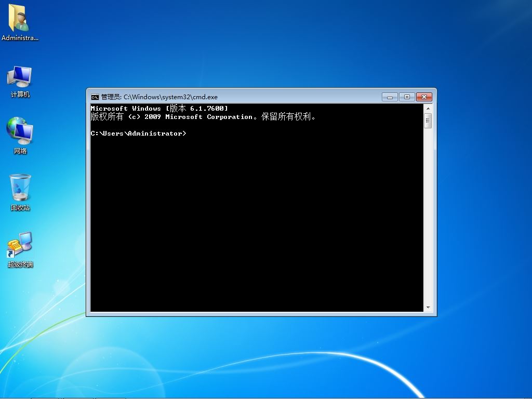This screenshot has height=399, width=532.
Task: Open the 计算机 desktop icon
Action: click(20, 82)
